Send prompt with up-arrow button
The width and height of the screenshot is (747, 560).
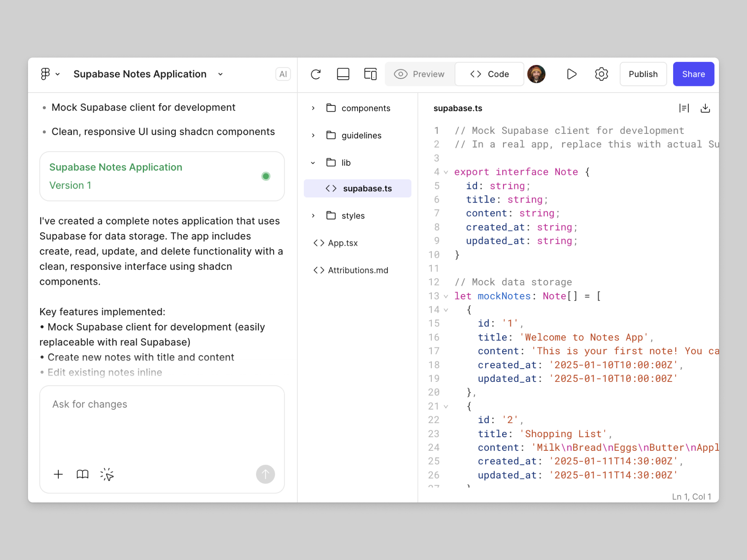click(x=265, y=474)
